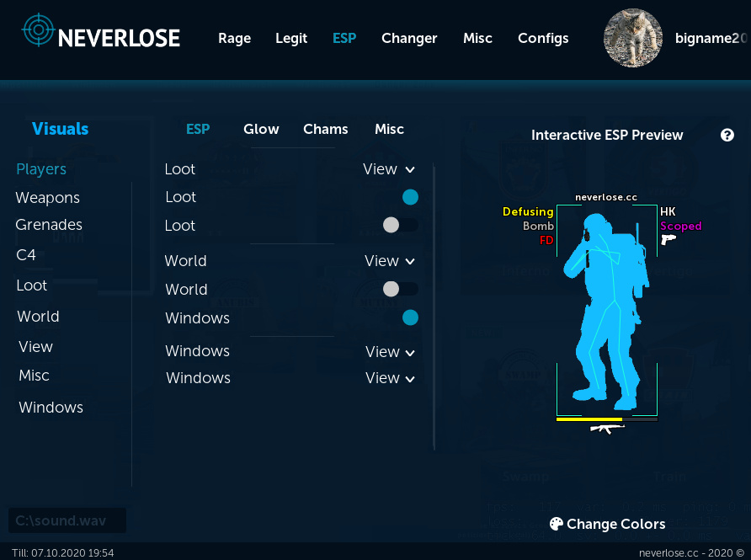Screen dimensions: 751x560
Task: Select the Misc sub-tab beside Chams
Action: click(389, 129)
